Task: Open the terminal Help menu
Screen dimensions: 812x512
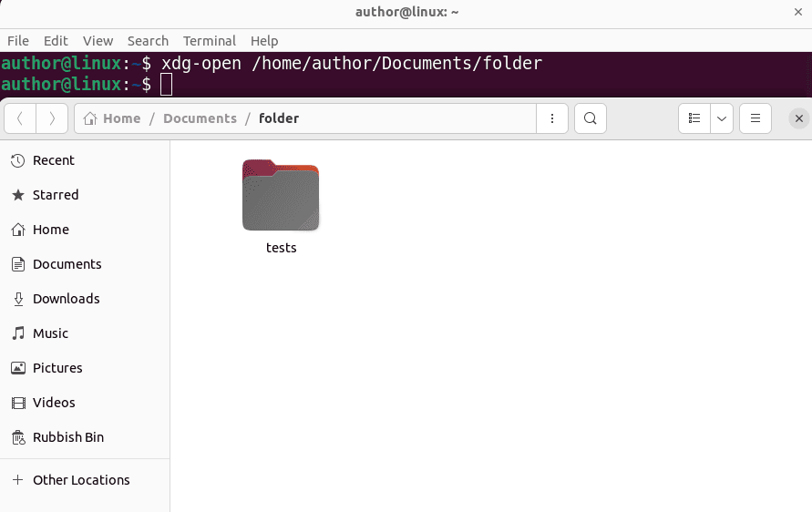Action: pyautogui.click(x=264, y=41)
